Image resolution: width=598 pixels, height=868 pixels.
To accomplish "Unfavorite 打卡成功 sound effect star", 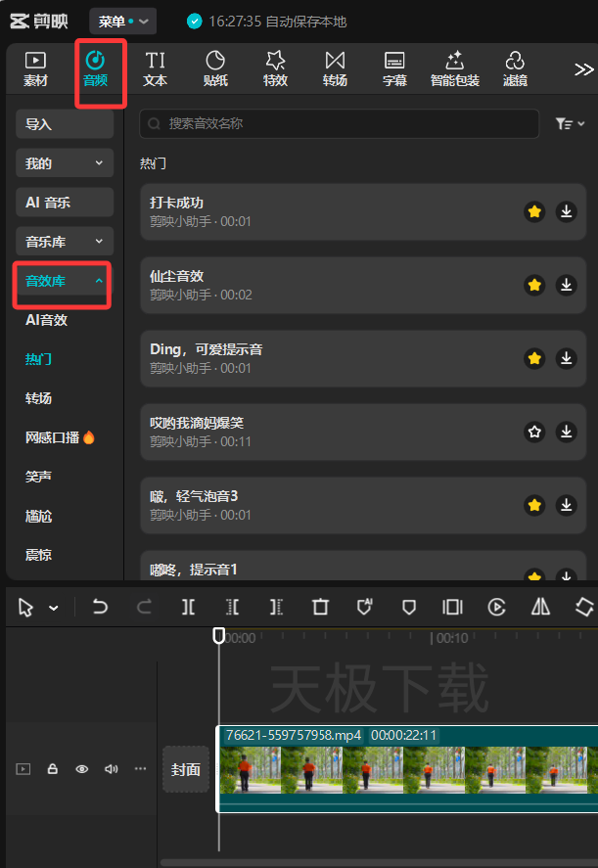I will [x=534, y=211].
